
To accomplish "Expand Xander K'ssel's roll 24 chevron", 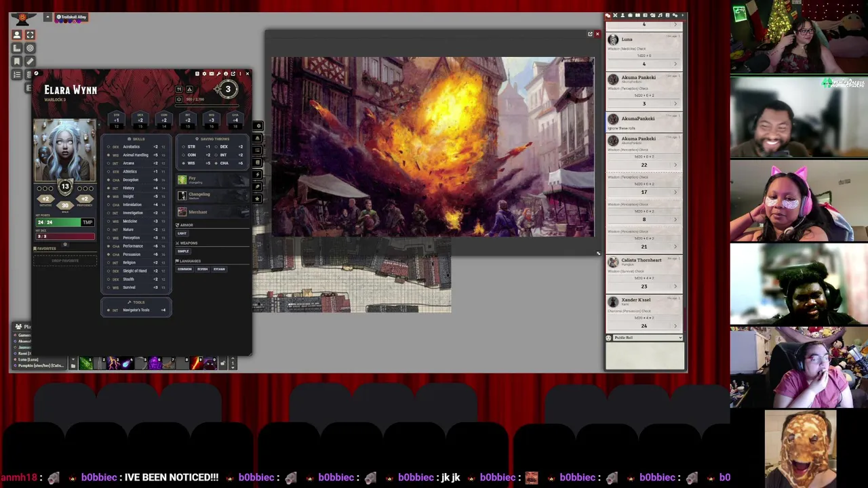I will pos(675,326).
